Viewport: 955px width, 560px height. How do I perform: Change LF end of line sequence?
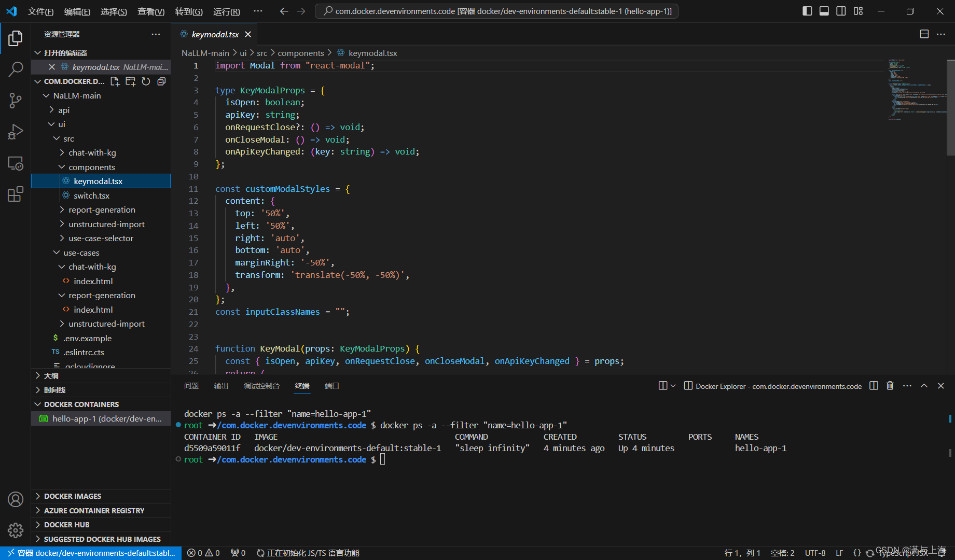[x=839, y=553]
